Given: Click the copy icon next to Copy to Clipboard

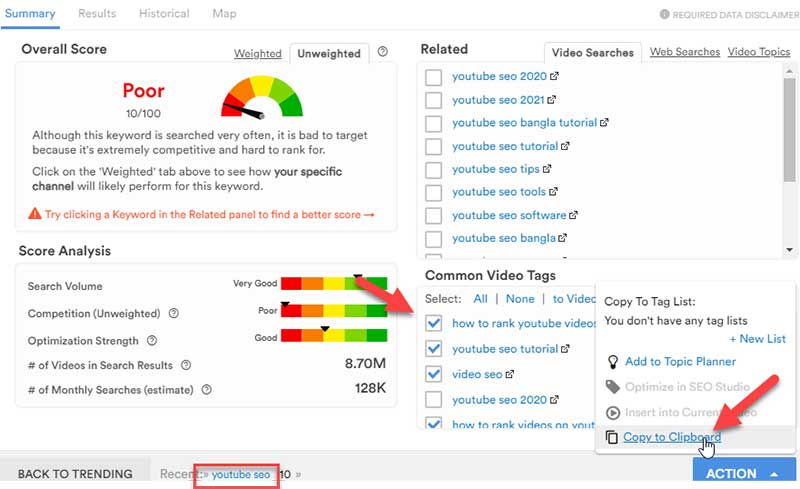Looking at the screenshot, I should coord(611,437).
